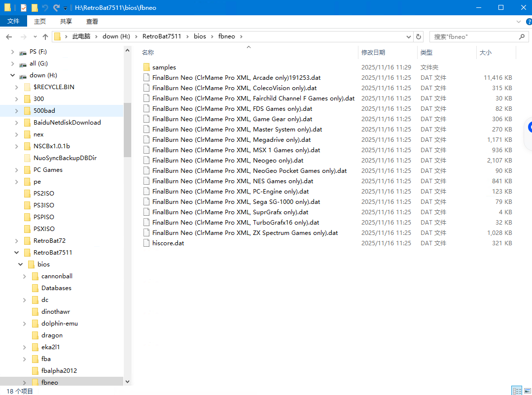
Task: Open address bar history dropdown
Action: (408, 37)
